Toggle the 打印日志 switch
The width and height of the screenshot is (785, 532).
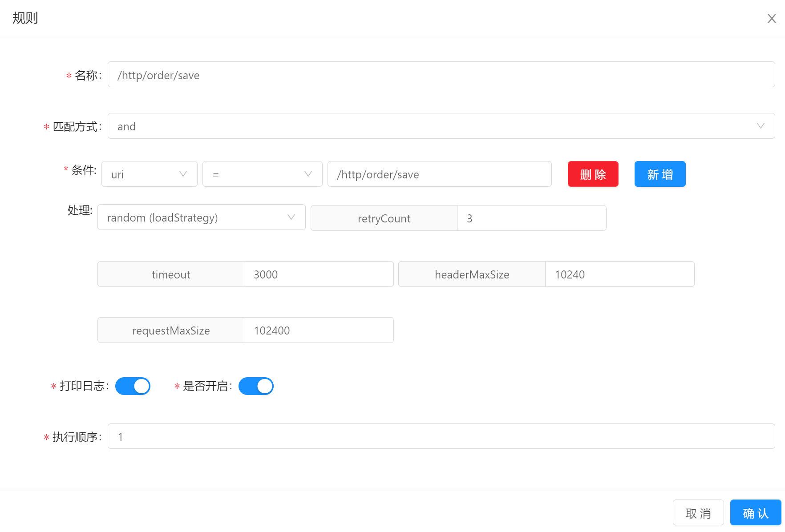coord(133,386)
